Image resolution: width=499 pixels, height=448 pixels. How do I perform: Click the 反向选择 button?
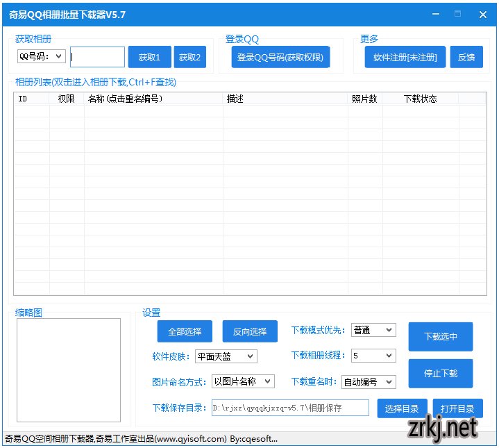coord(250,331)
